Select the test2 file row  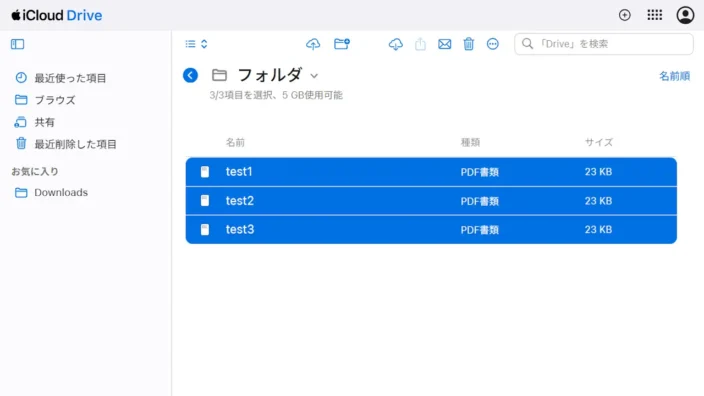[431, 201]
